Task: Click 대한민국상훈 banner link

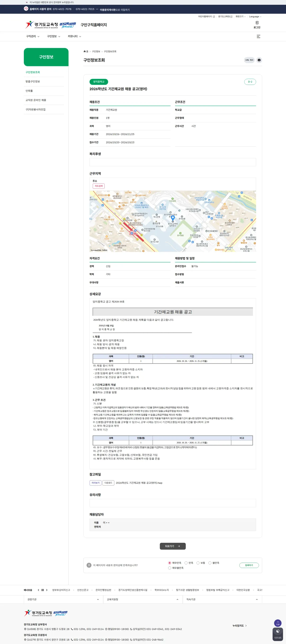Action: click(243, 590)
